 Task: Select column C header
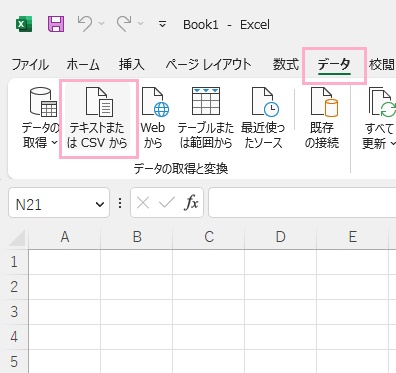click(x=209, y=237)
